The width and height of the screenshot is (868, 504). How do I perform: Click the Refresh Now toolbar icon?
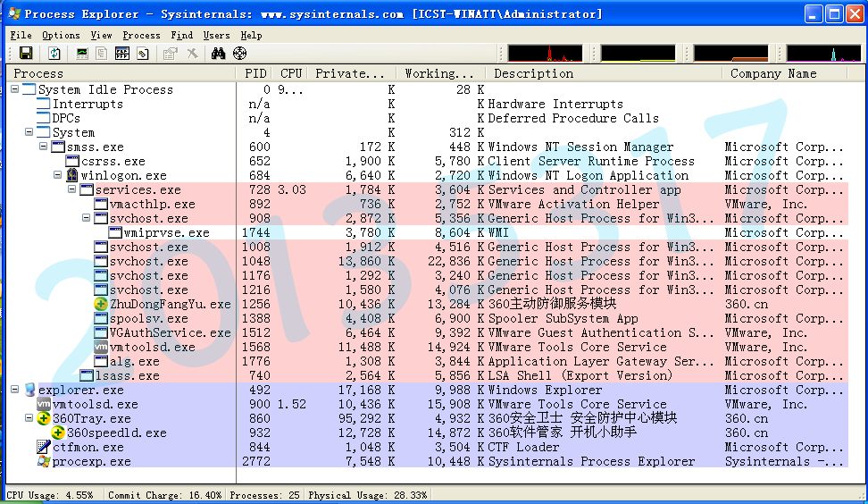(x=54, y=54)
